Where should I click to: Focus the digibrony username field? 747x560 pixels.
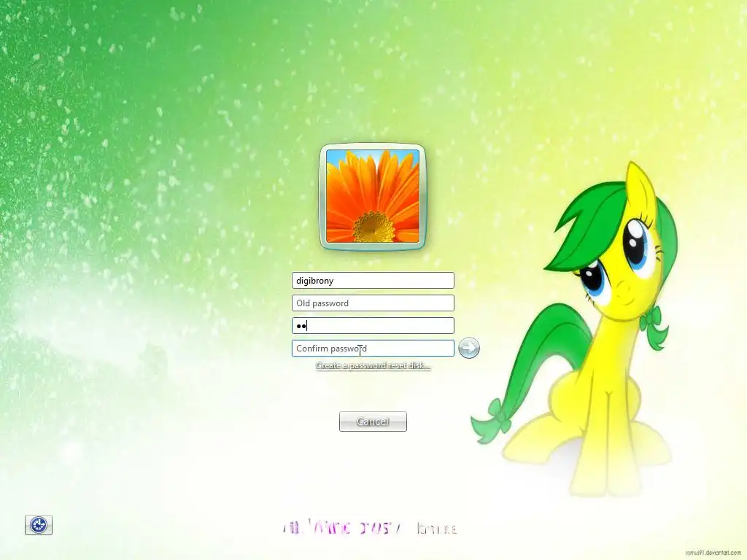pos(373,281)
